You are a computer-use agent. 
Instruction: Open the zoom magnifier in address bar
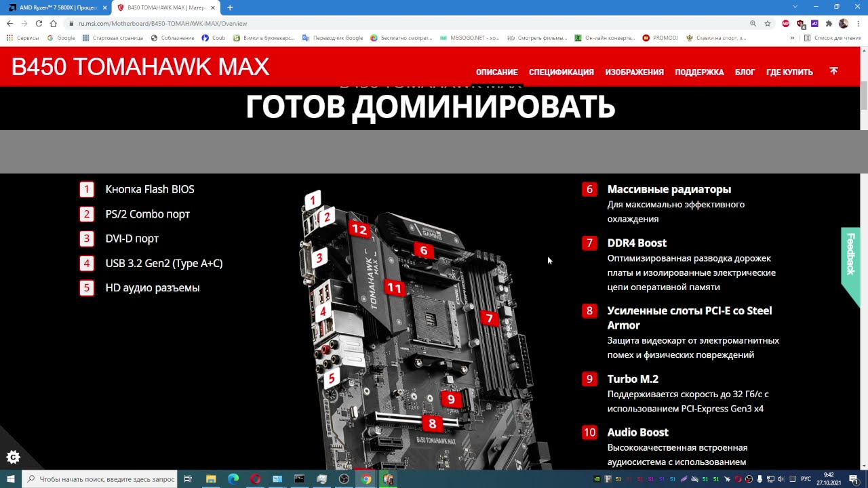pyautogui.click(x=753, y=23)
